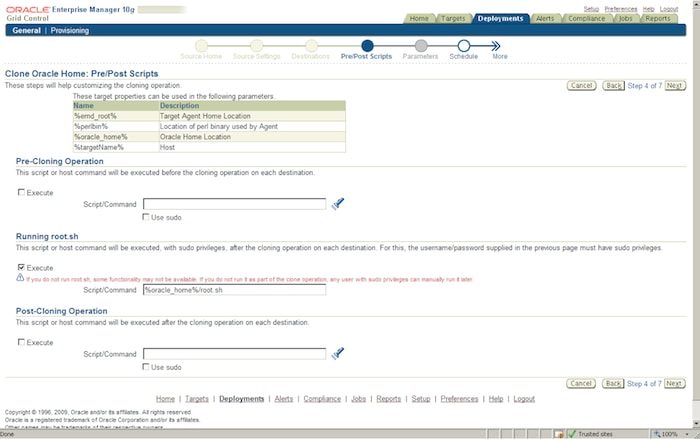Click the footer Help link
700x439 pixels.
point(496,399)
